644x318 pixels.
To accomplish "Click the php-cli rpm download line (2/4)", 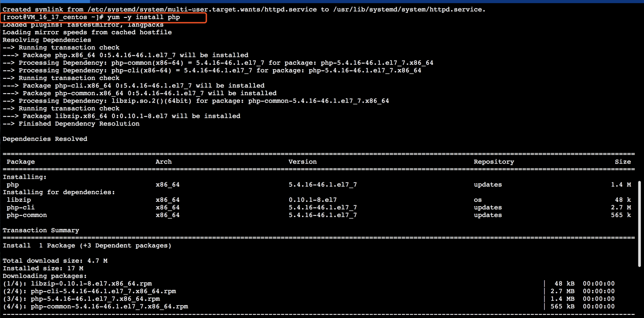I will pos(103,291).
